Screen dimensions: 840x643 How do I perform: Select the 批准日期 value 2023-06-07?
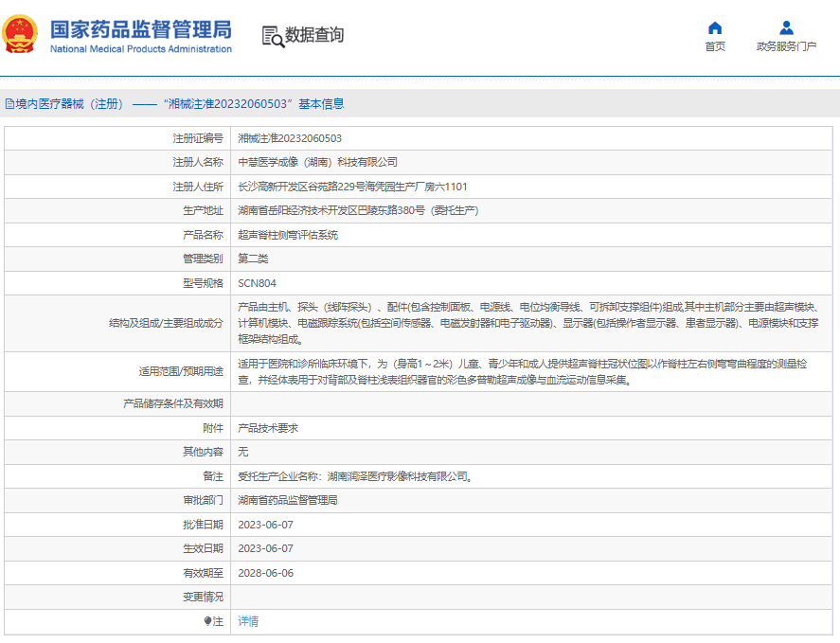[x=266, y=525]
